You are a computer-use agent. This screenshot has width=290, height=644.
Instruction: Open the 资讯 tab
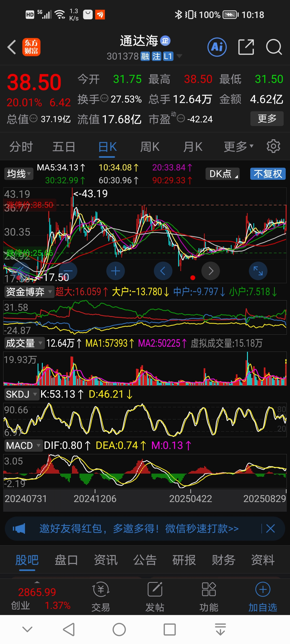pyautogui.click(x=106, y=560)
